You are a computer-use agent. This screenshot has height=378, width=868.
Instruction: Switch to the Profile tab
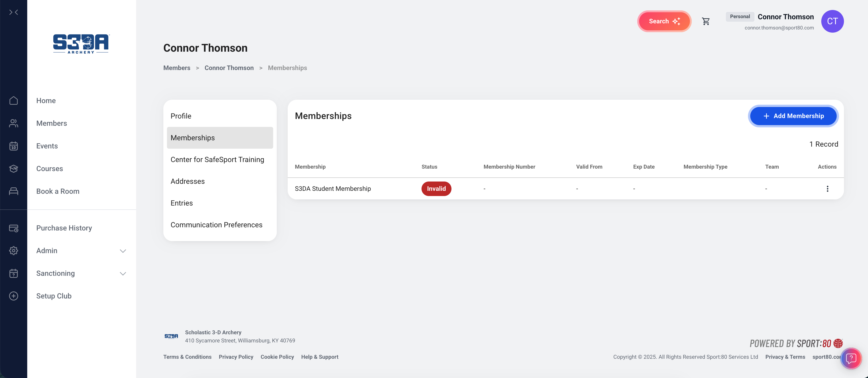tap(181, 116)
